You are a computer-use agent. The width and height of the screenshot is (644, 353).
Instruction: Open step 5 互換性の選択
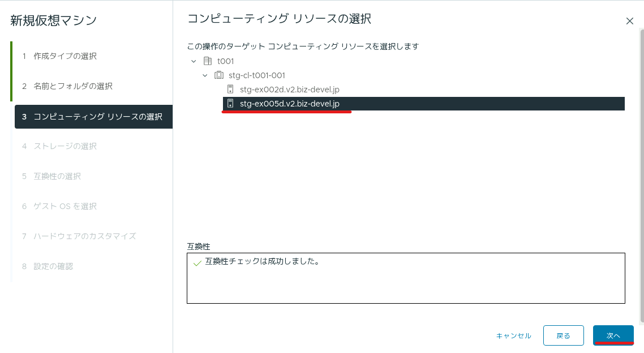click(51, 176)
